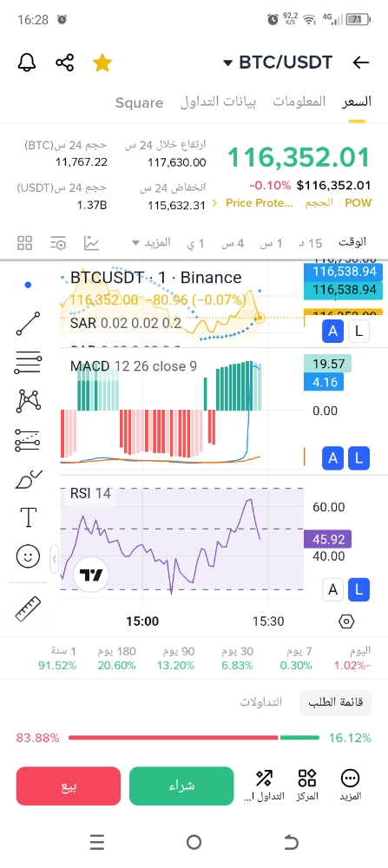Select the 1 سنة performance of 91.52%
388x868 pixels.
tap(57, 658)
